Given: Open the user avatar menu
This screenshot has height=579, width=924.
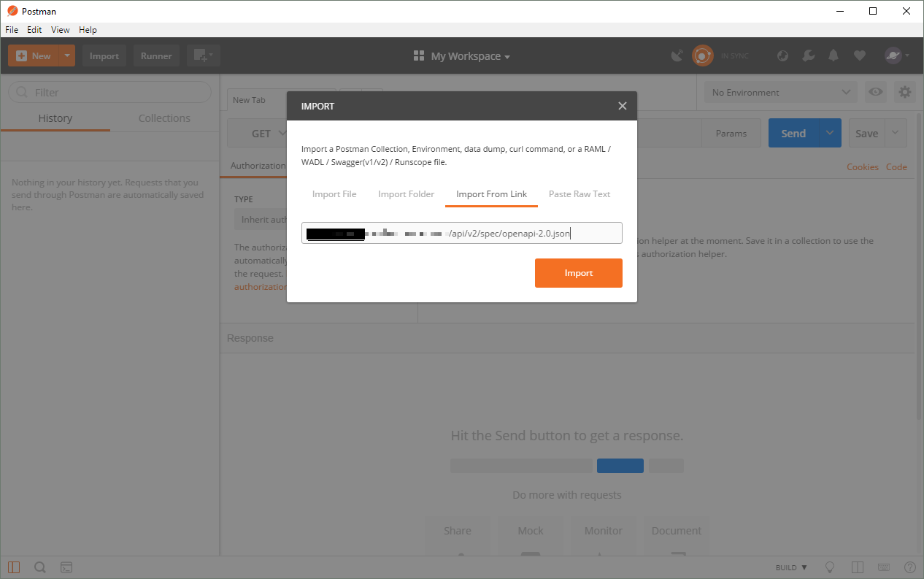Looking at the screenshot, I should coord(897,56).
